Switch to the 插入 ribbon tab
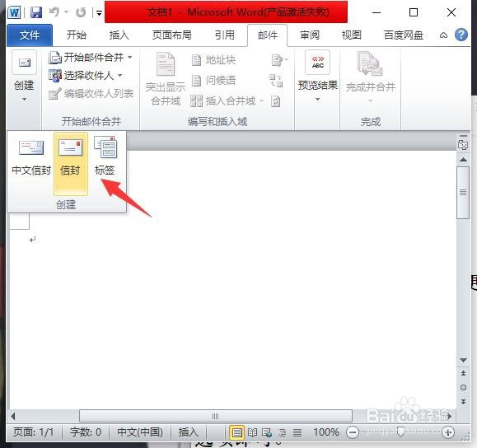 click(119, 35)
